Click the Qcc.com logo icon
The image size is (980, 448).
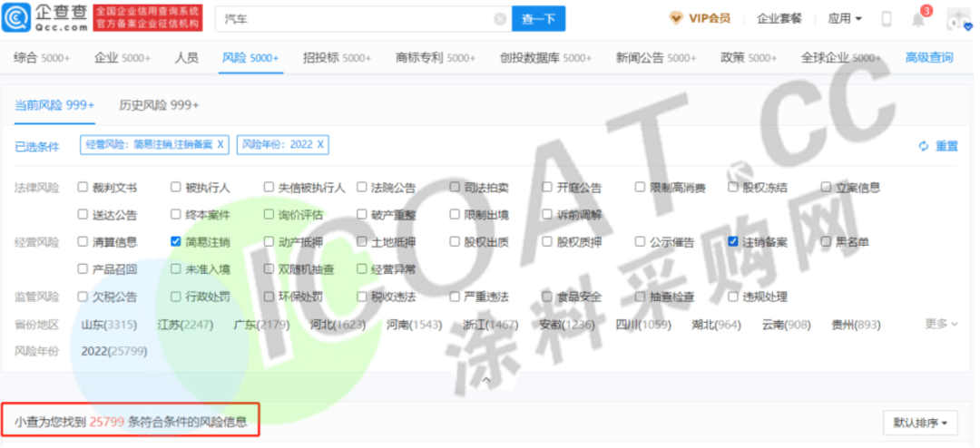[x=20, y=18]
